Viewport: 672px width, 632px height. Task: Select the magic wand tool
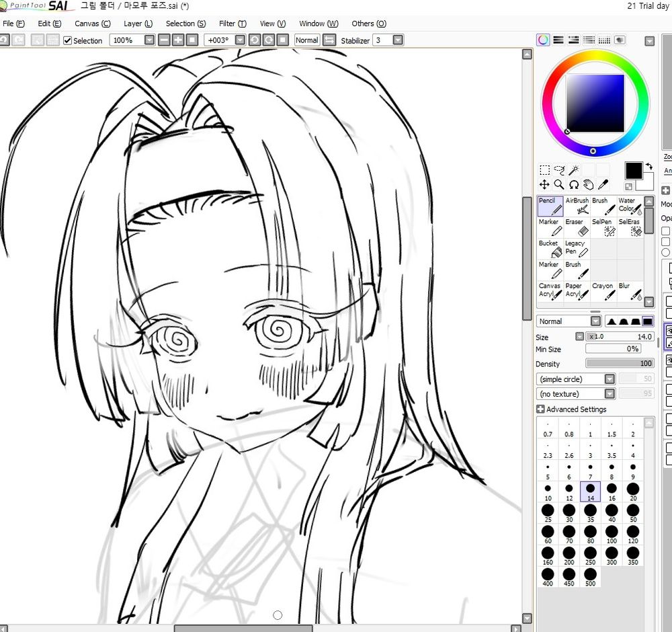tap(573, 170)
